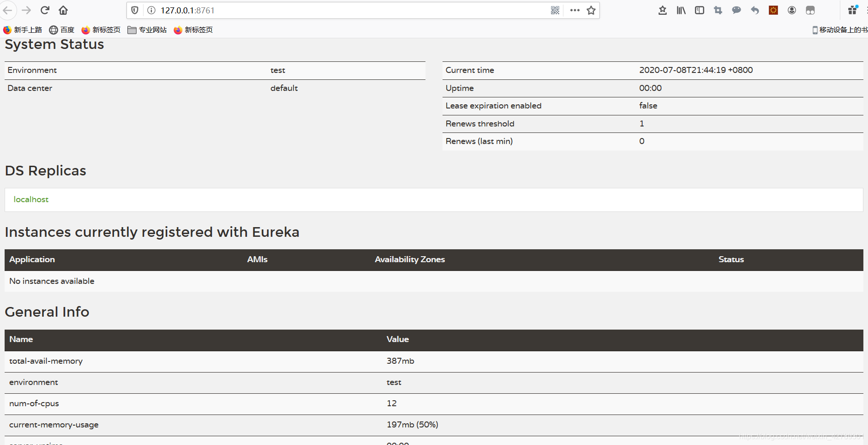The width and height of the screenshot is (868, 445).
Task: Click the Renews threshold row label
Action: (480, 124)
